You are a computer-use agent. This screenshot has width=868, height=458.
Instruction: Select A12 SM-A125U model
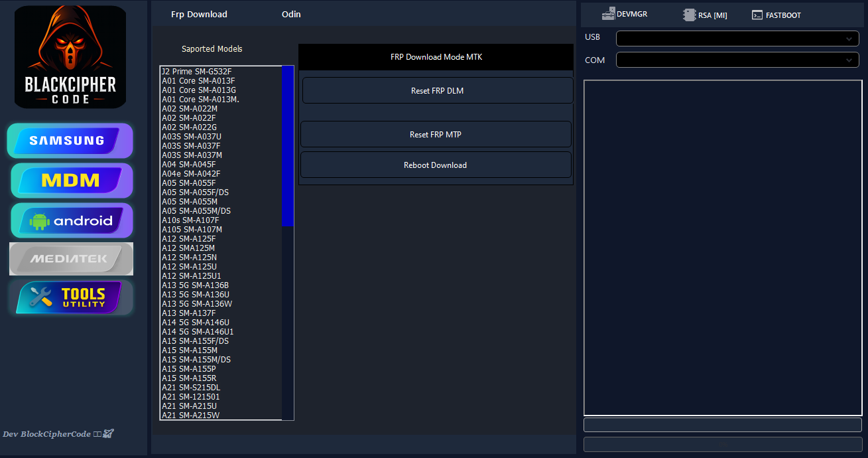click(190, 266)
